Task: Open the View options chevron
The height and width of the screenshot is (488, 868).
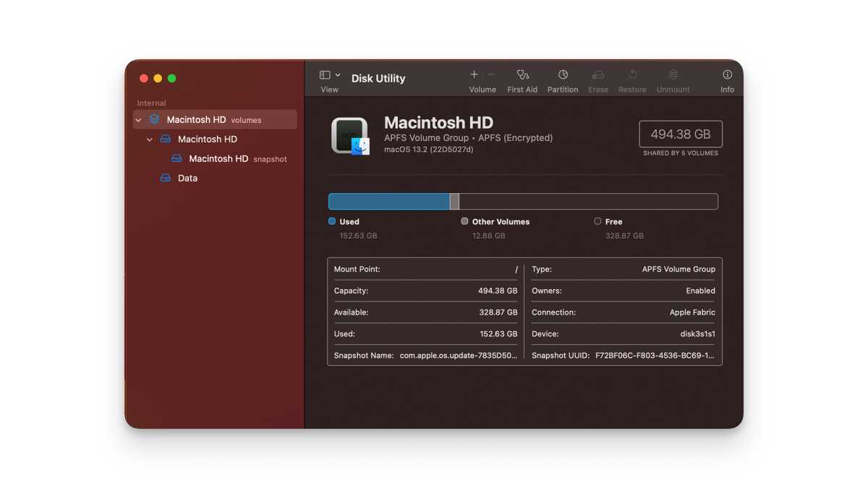Action: click(x=338, y=75)
